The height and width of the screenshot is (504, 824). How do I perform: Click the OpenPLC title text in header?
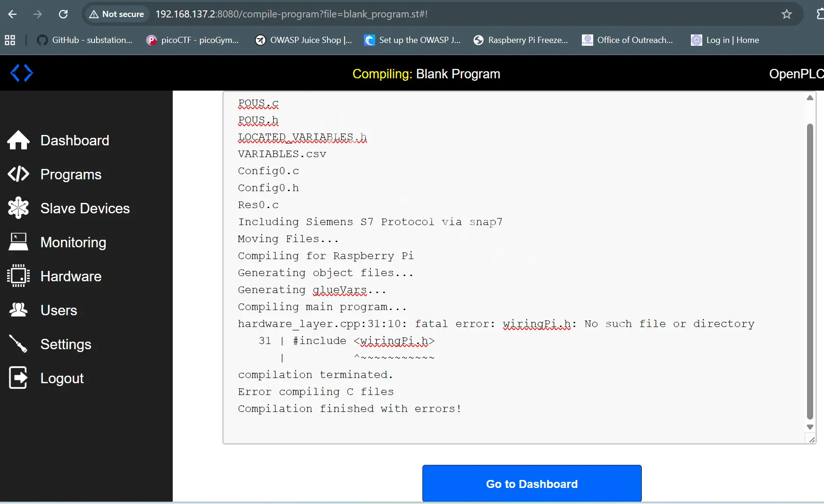point(796,74)
